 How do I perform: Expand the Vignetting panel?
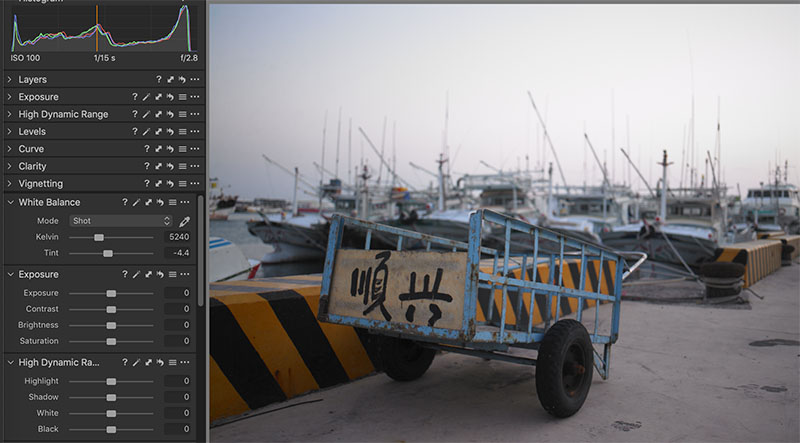click(x=9, y=184)
